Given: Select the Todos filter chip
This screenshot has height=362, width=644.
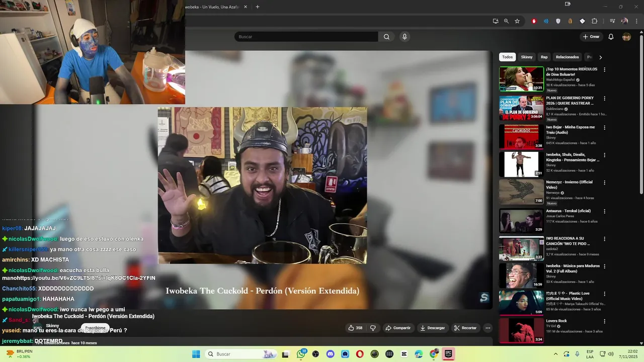Looking at the screenshot, I should click(x=507, y=57).
